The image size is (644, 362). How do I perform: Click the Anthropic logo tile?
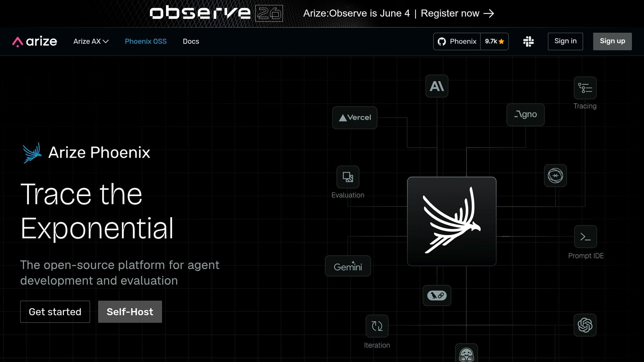pos(437,86)
